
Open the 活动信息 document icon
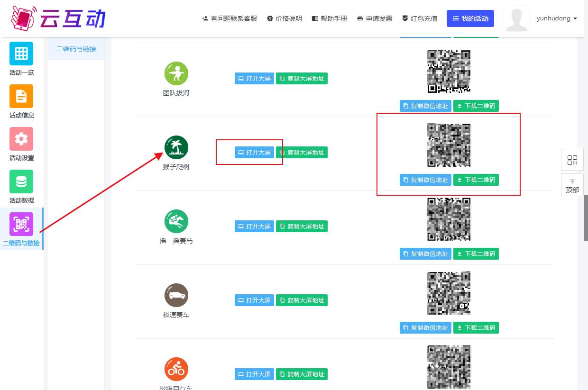click(x=21, y=96)
